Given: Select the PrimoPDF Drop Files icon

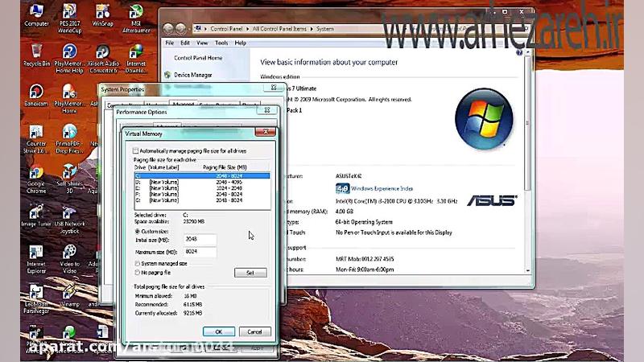Looking at the screenshot, I should point(69,138).
